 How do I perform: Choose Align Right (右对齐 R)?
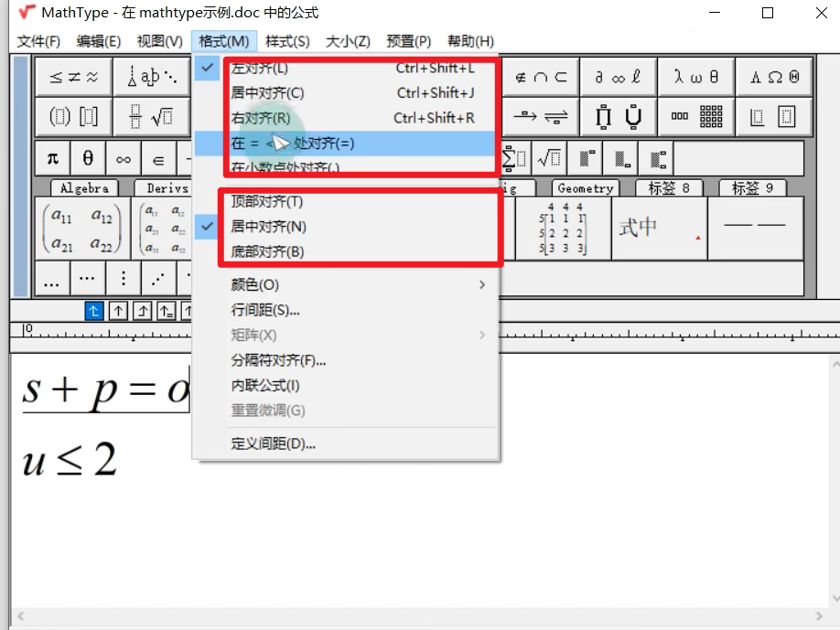click(345, 118)
